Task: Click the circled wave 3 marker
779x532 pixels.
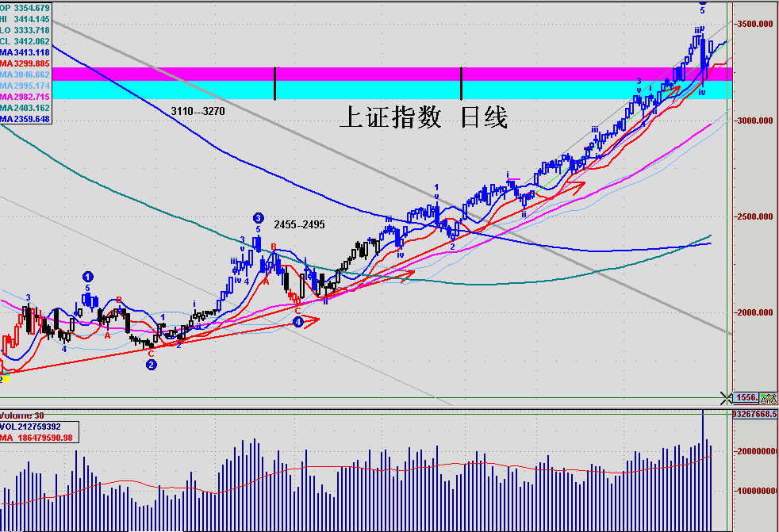Action: tap(259, 218)
